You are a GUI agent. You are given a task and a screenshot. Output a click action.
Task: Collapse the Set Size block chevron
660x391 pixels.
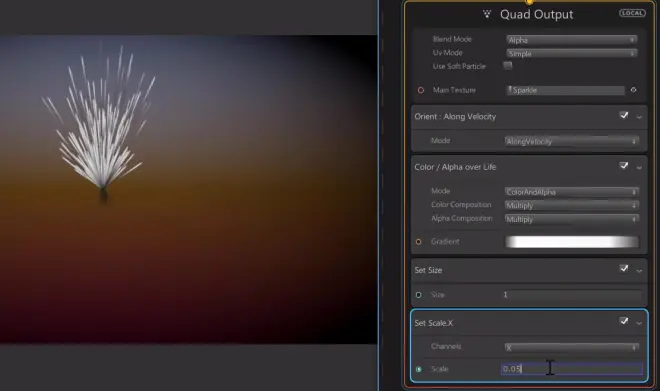639,271
